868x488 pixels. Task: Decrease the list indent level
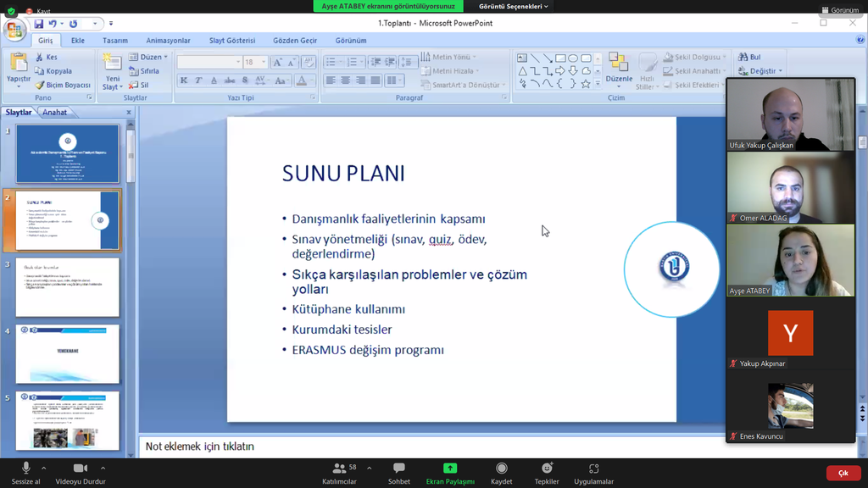[376, 62]
